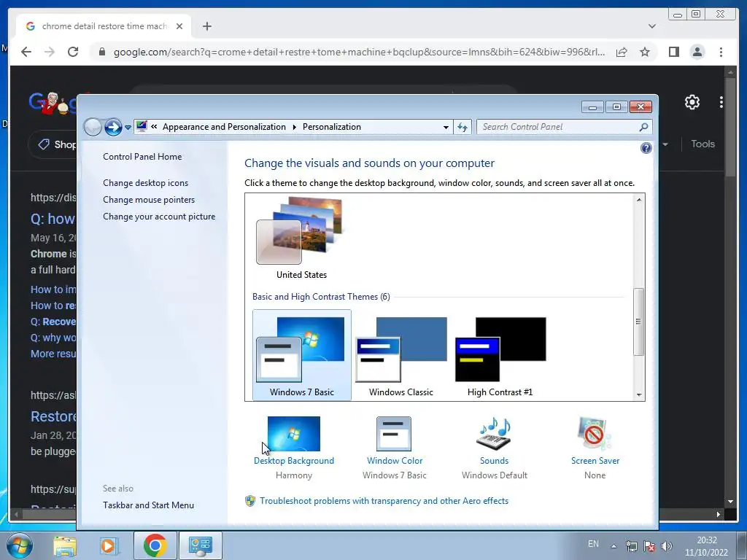Open Action Center flag tray icon

(649, 546)
